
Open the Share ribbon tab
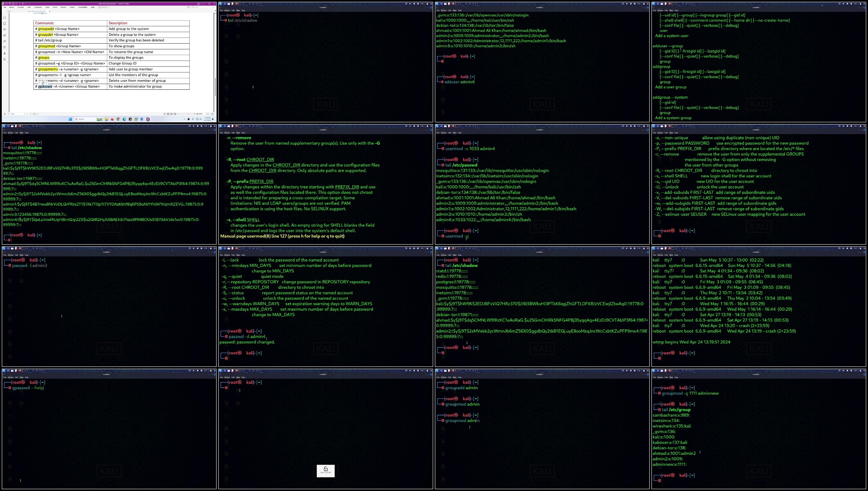point(72,7)
